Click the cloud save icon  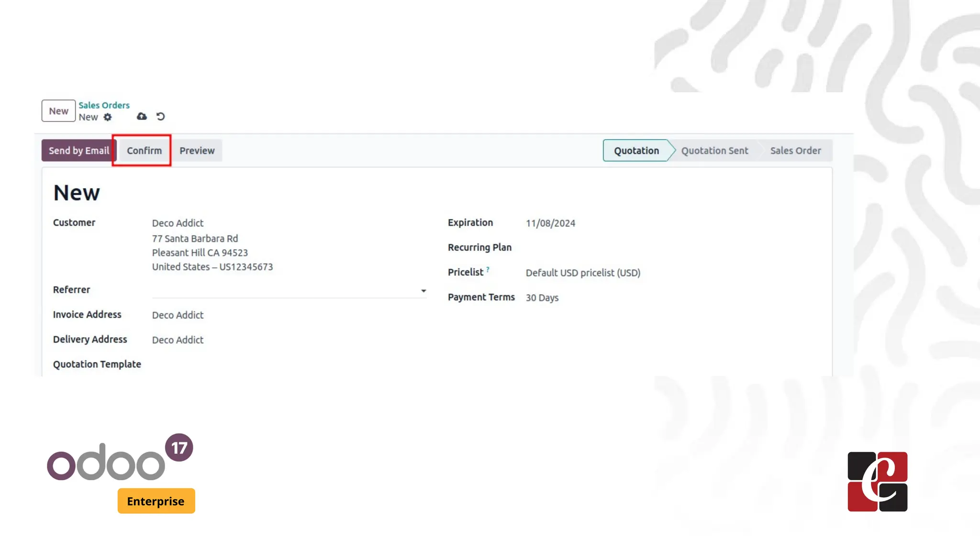point(142,116)
